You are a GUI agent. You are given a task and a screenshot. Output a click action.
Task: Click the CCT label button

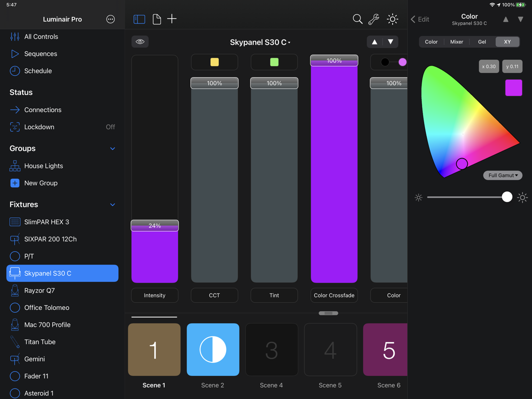[214, 295]
